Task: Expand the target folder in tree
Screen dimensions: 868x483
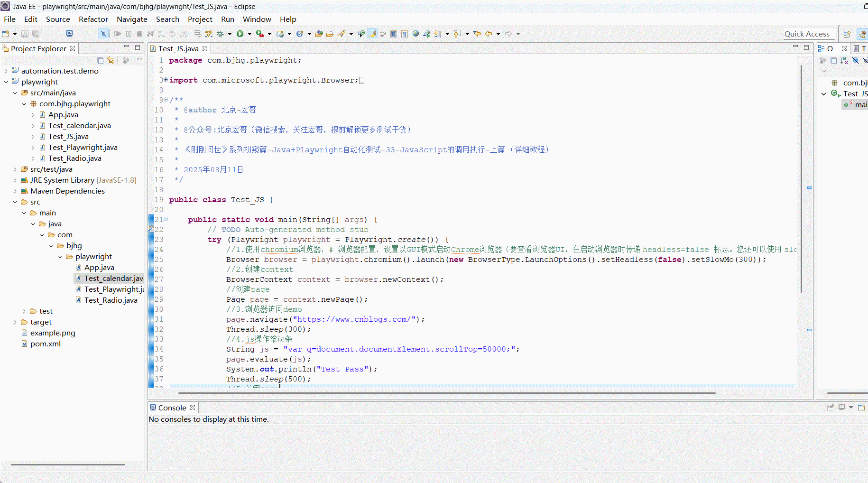Action: coord(15,322)
